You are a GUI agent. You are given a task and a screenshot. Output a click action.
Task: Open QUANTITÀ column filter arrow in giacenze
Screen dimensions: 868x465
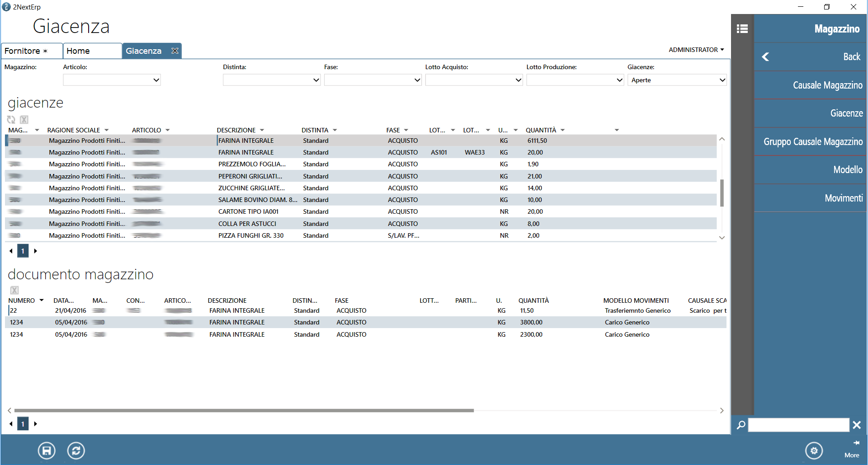coord(563,130)
